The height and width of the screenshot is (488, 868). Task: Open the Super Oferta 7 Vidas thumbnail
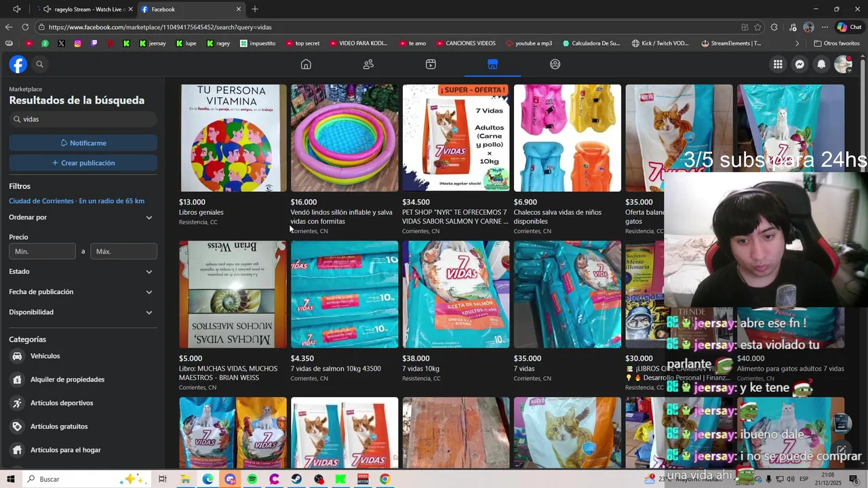(x=456, y=138)
